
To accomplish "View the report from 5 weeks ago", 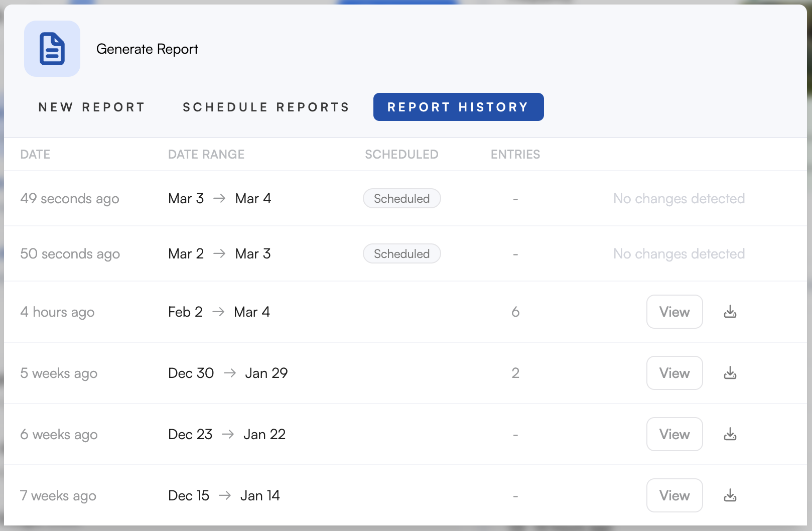I will 674,373.
